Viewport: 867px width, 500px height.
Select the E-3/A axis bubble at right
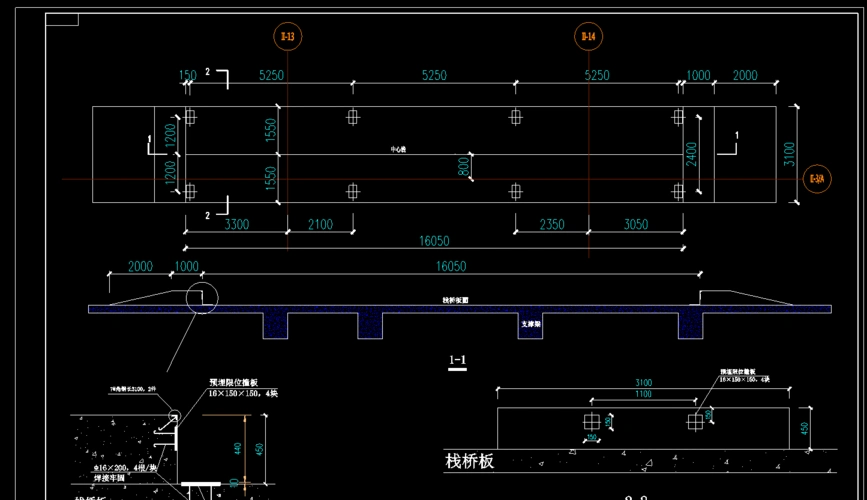tap(817, 179)
